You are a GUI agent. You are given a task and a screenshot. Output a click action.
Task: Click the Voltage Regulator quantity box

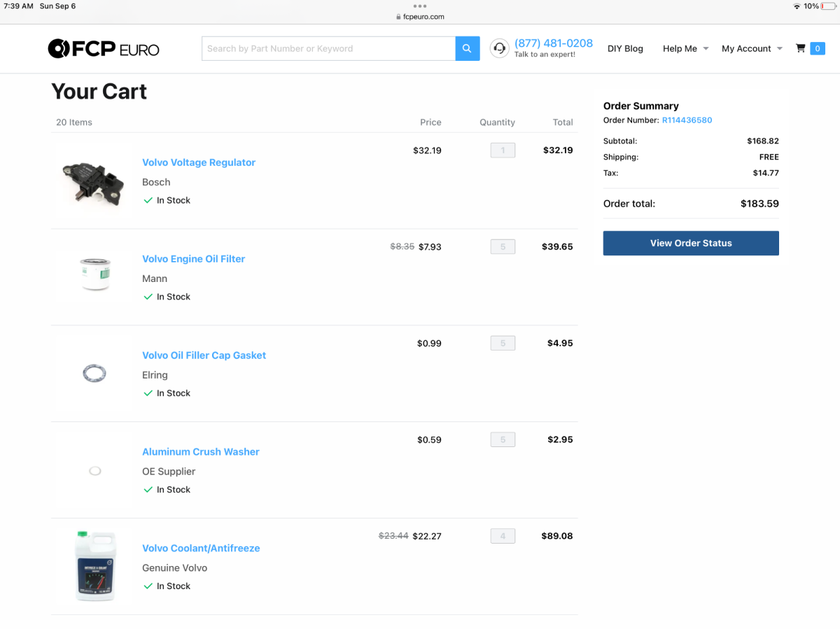click(503, 150)
